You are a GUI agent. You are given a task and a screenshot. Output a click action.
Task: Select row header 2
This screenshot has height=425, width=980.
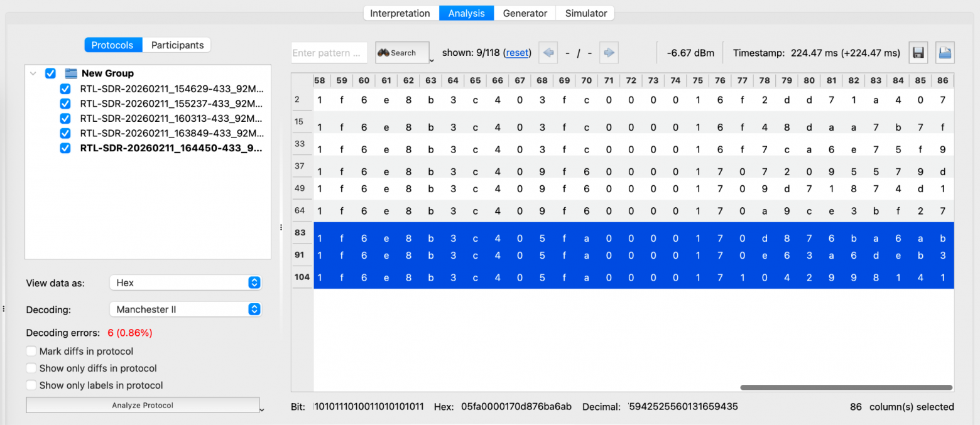point(302,100)
